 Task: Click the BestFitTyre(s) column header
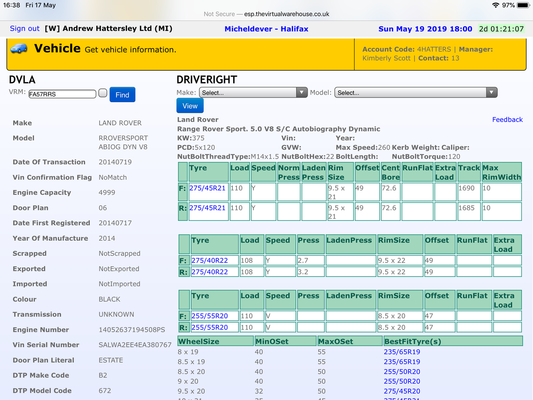453,341
